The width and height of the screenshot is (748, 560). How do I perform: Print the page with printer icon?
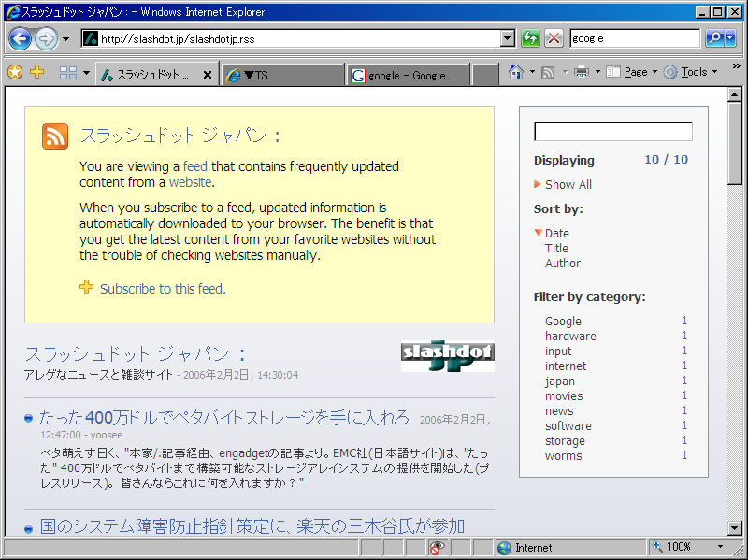(x=582, y=72)
